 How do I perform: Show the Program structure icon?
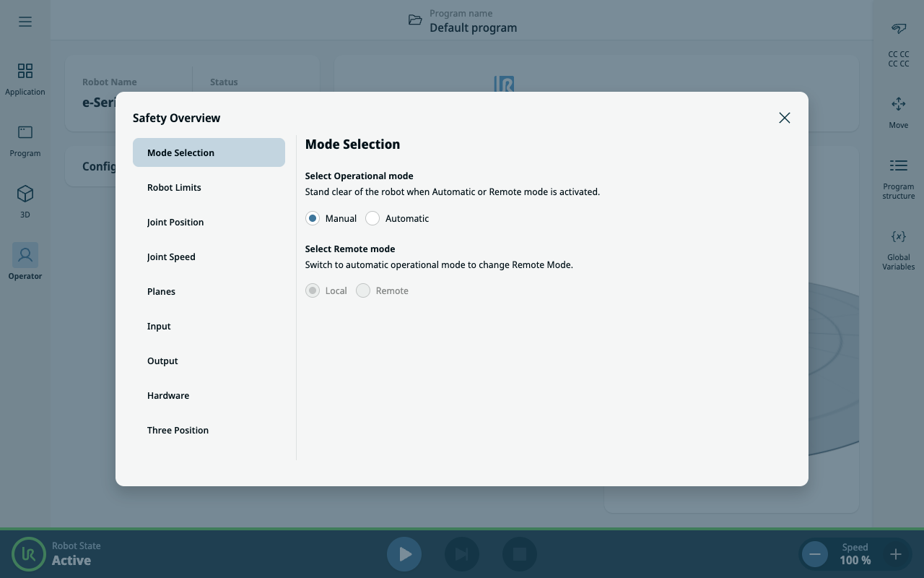tap(898, 166)
